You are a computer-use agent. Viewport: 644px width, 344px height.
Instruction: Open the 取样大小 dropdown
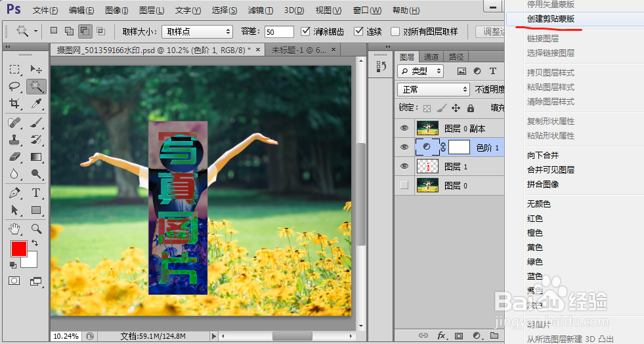tap(197, 32)
